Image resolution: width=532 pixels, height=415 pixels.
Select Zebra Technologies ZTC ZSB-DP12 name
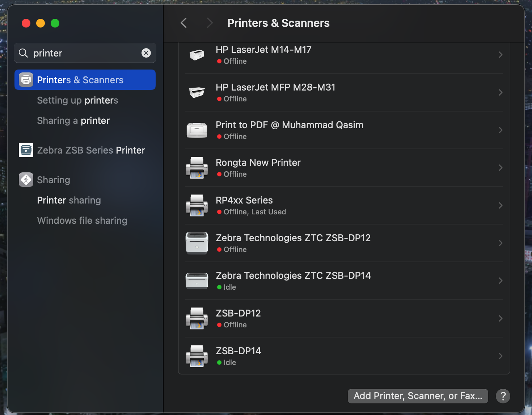pos(293,238)
